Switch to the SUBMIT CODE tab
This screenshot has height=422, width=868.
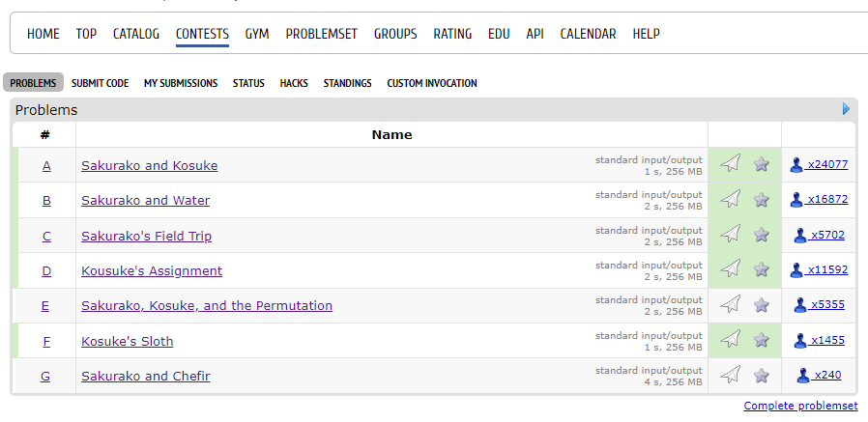pyautogui.click(x=101, y=83)
